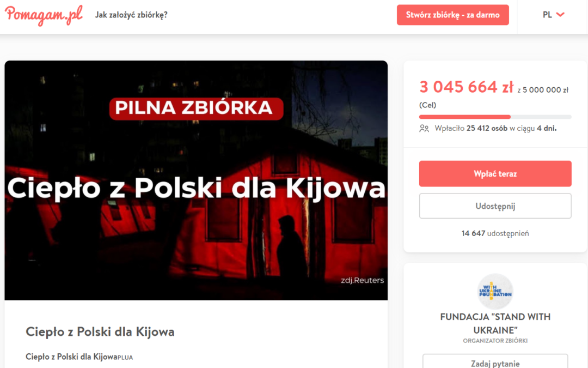Screen dimensions: 588x368
Task: Open the 'FUNDACJA STAND WITH UKRAINE' organizer name
Action: [x=495, y=323]
